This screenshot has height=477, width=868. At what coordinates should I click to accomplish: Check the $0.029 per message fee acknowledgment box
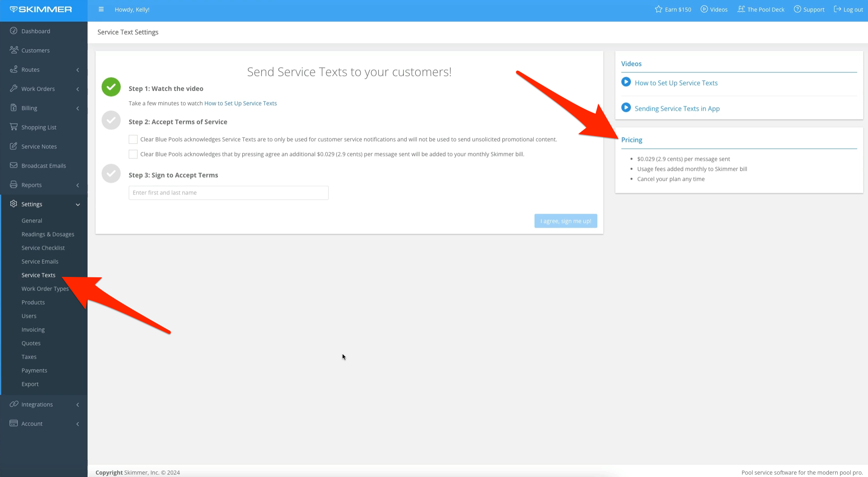(x=133, y=154)
